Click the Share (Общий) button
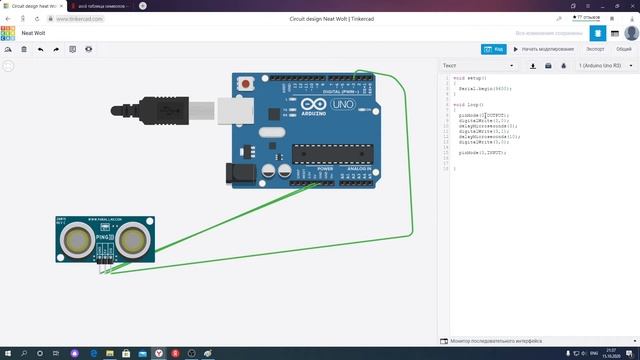 (624, 49)
